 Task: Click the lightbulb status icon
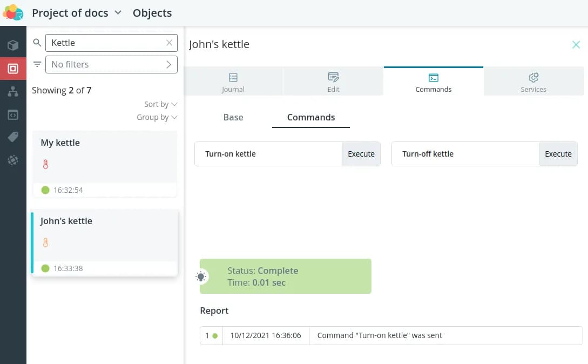tap(201, 277)
